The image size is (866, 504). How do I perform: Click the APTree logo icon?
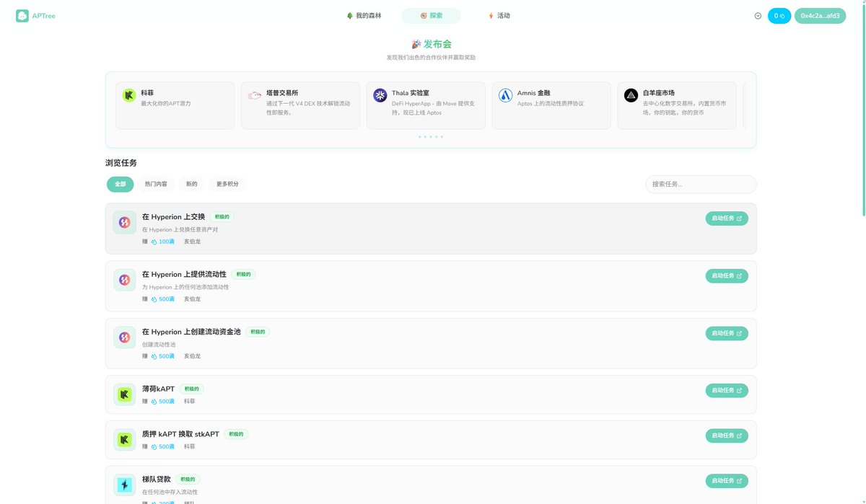coord(22,16)
